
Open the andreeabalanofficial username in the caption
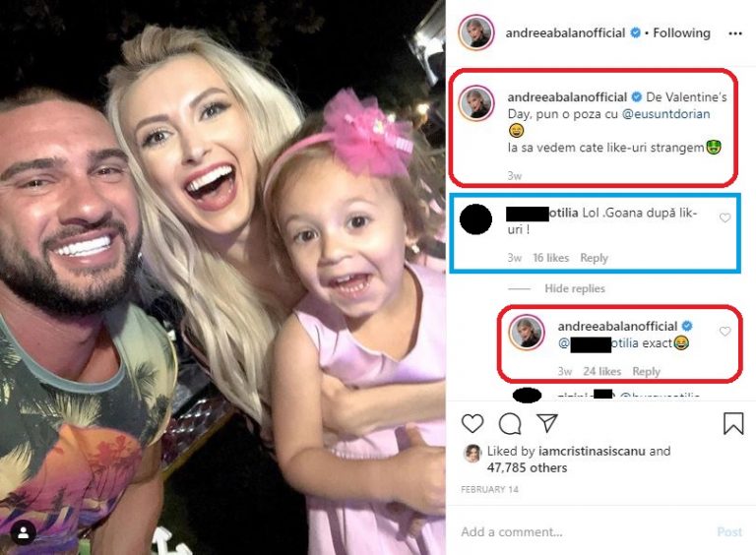(567, 97)
